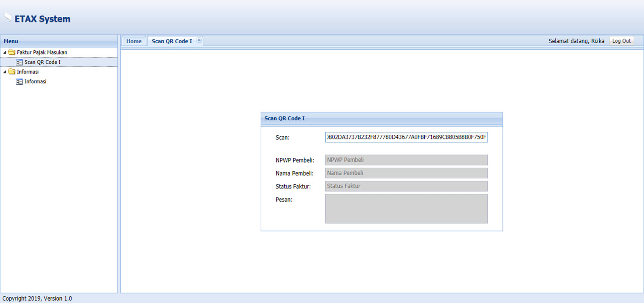The image size is (644, 303).
Task: Focus the Scan input field
Action: pyautogui.click(x=406, y=137)
